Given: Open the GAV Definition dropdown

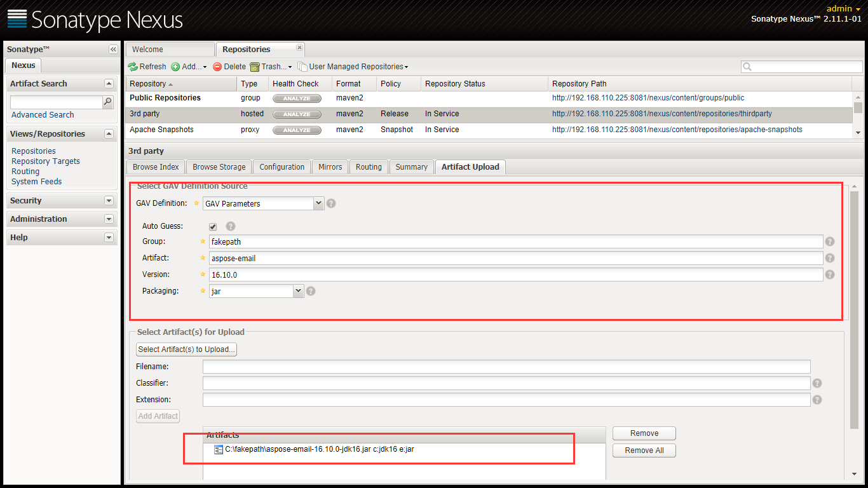Looking at the screenshot, I should tap(319, 203).
